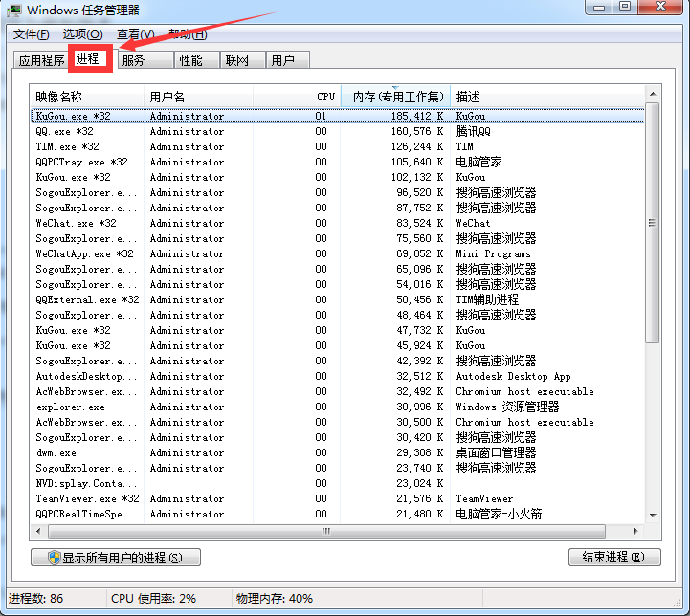The width and height of the screenshot is (690, 616).
Task: Go to the 联网 tab
Action: click(x=242, y=60)
